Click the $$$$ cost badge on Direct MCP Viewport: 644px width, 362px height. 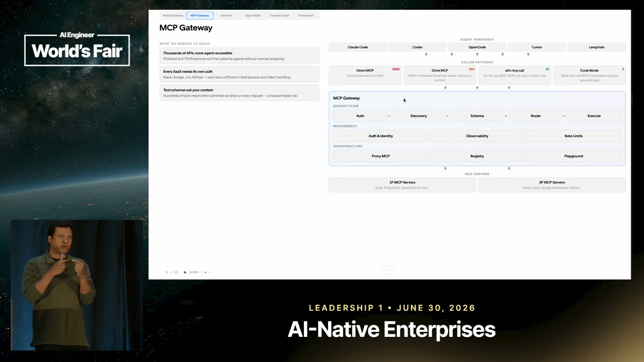tap(396, 69)
